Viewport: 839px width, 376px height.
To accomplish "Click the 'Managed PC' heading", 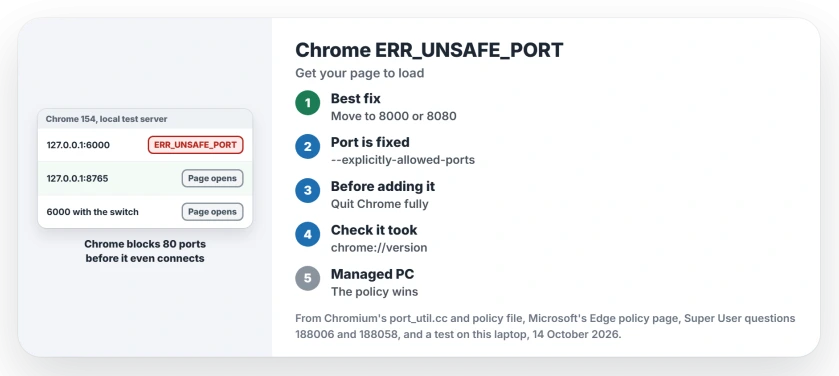I will (x=372, y=274).
